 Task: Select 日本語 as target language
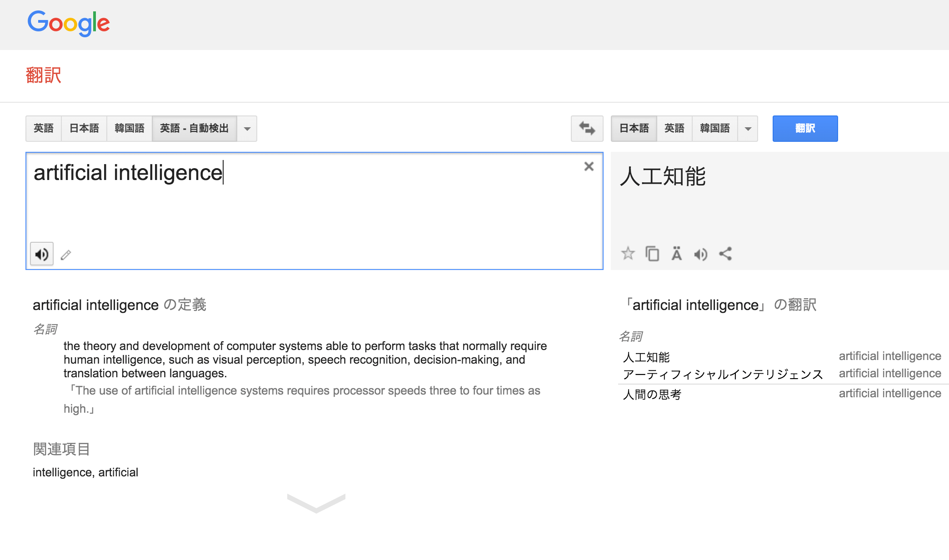[x=634, y=129]
